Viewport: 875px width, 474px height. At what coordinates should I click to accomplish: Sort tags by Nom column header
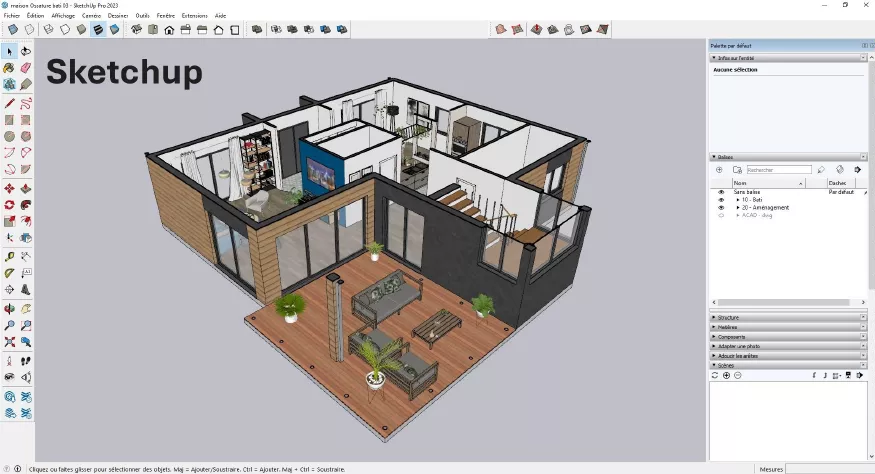tap(767, 183)
